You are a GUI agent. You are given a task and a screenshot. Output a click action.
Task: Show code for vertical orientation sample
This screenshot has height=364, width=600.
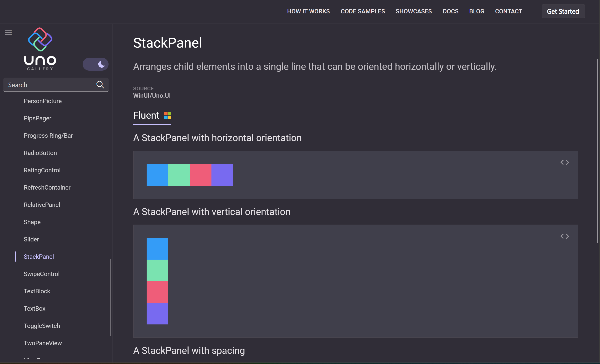[x=565, y=236]
